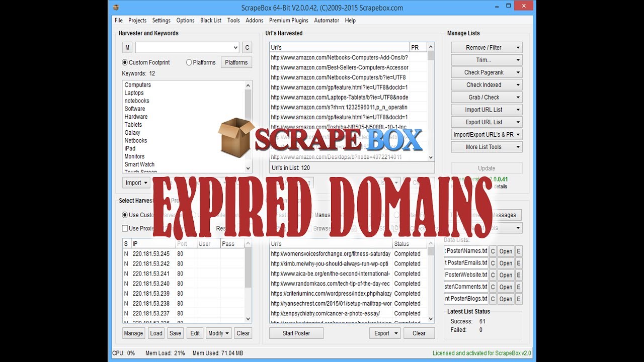Select the keyword Tablets
Image resolution: width=644 pixels, height=362 pixels.
[x=133, y=125]
